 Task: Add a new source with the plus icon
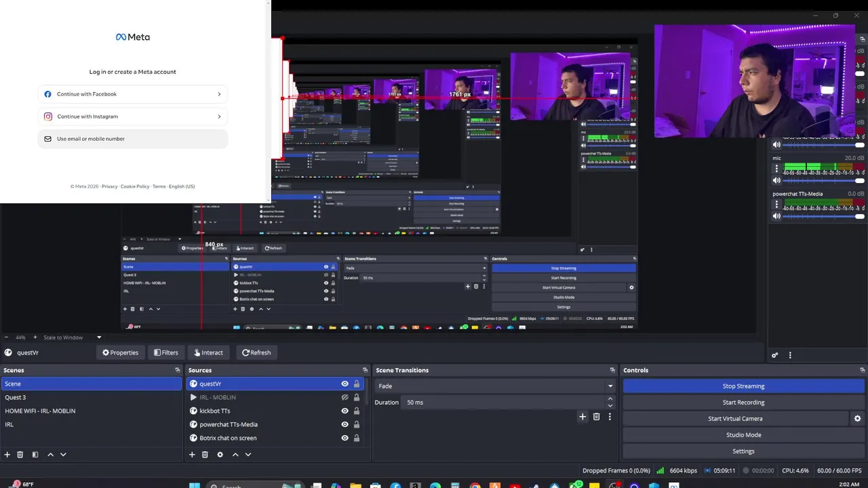[x=192, y=455]
